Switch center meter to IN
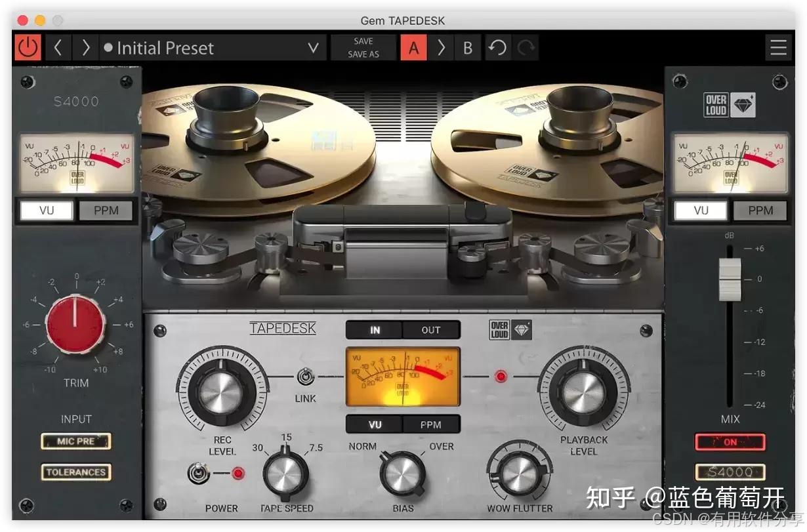 (x=375, y=330)
